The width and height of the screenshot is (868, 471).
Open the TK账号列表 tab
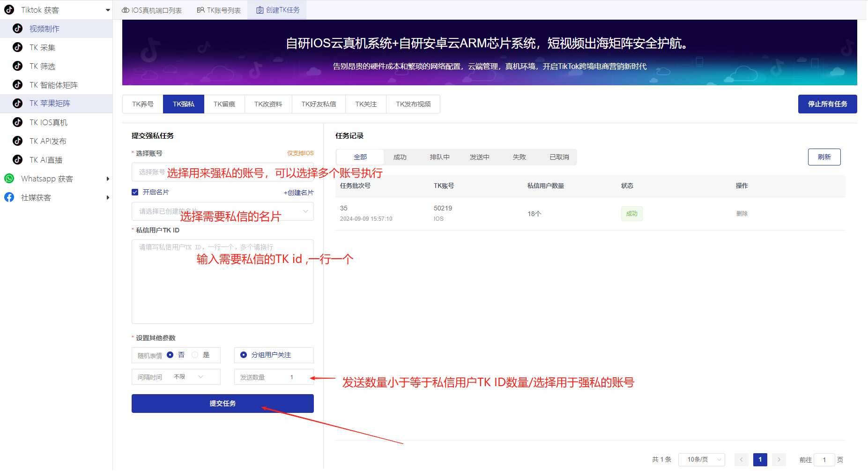[219, 9]
